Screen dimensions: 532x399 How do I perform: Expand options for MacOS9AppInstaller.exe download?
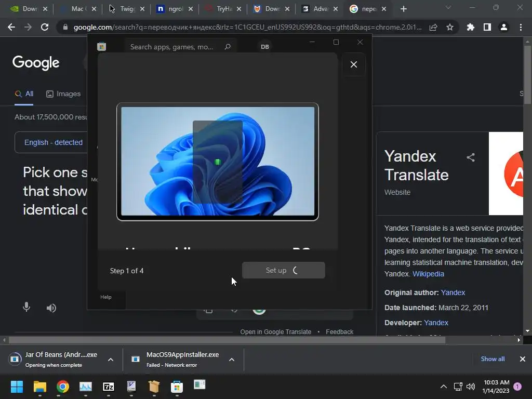[232, 360]
